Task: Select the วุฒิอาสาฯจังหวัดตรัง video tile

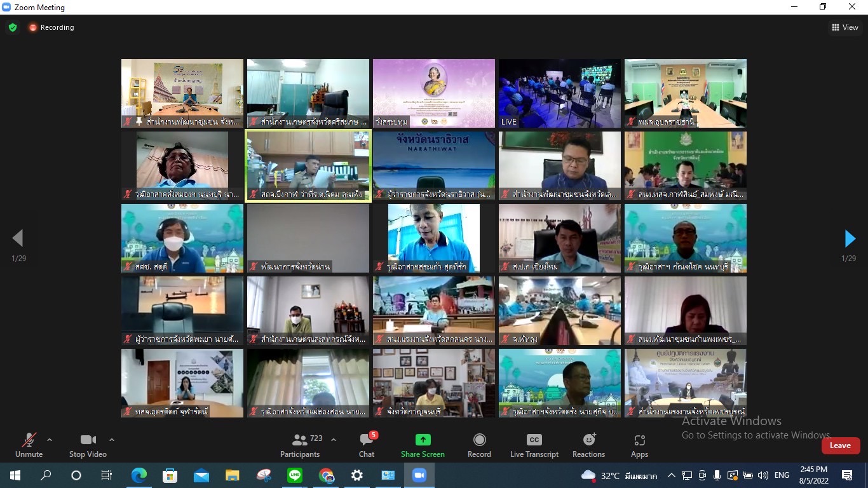Action: point(560,383)
